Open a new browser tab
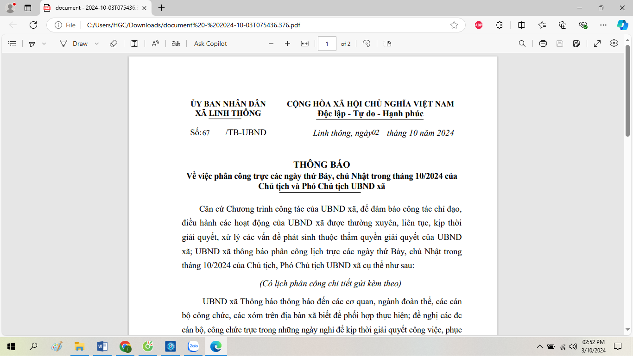 (x=161, y=8)
